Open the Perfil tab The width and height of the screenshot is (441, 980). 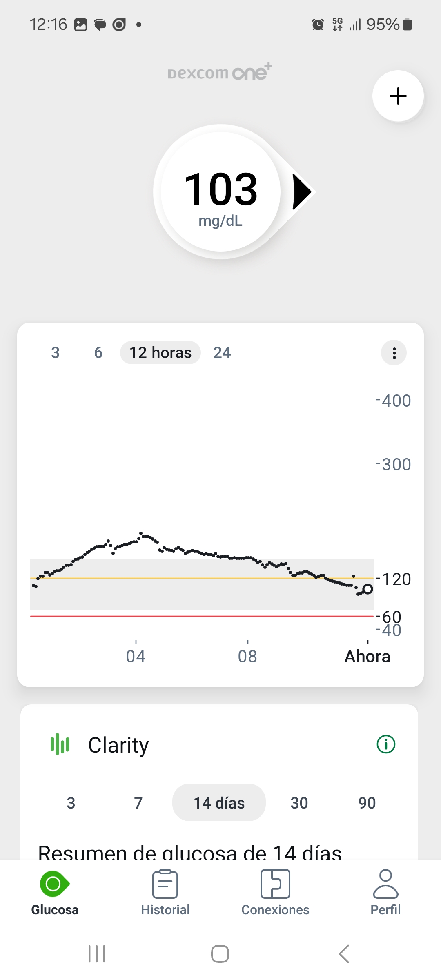(385, 892)
